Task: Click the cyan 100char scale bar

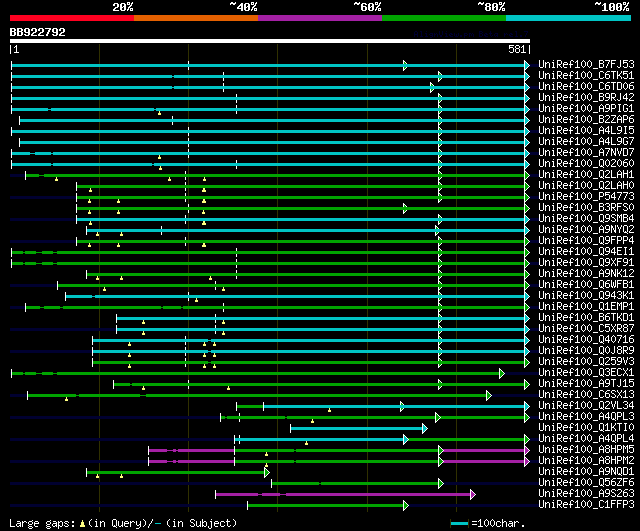Action: (459, 523)
